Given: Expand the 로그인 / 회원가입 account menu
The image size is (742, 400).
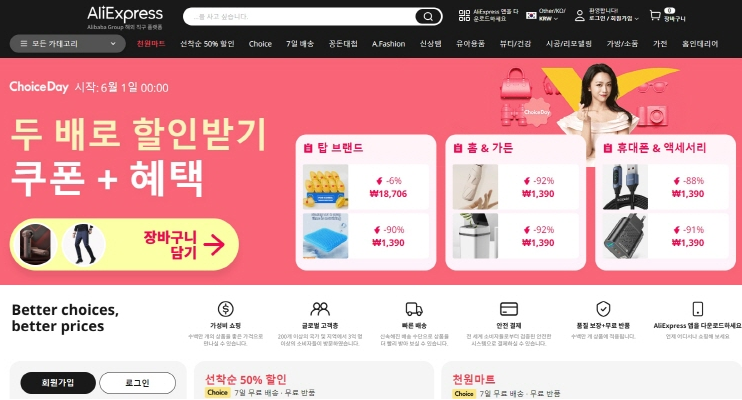Looking at the screenshot, I should pos(613,18).
